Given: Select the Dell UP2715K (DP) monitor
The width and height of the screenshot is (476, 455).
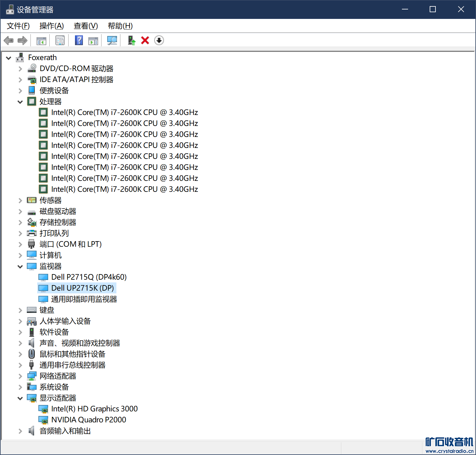Looking at the screenshot, I should click(x=83, y=288).
